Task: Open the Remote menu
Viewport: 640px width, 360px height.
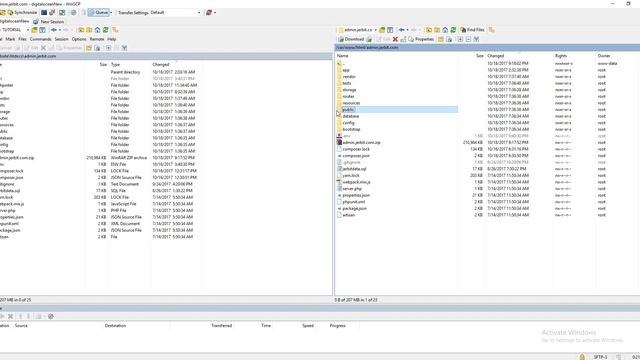Action: [x=97, y=39]
